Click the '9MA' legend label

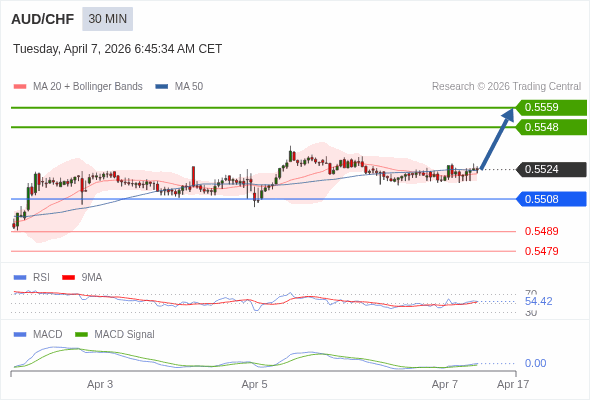pyautogui.click(x=92, y=278)
